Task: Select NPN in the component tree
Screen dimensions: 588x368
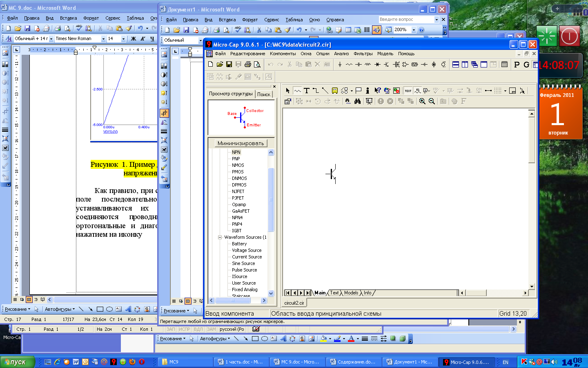Action: pos(236,152)
